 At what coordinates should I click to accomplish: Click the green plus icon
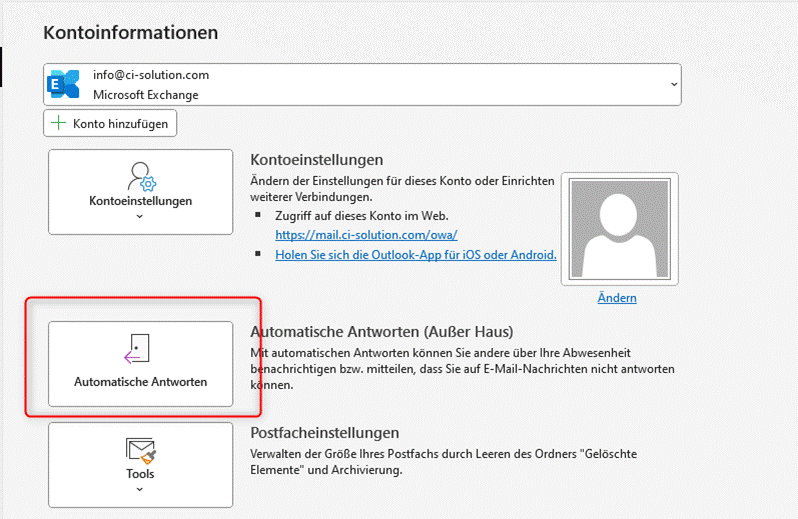point(59,123)
